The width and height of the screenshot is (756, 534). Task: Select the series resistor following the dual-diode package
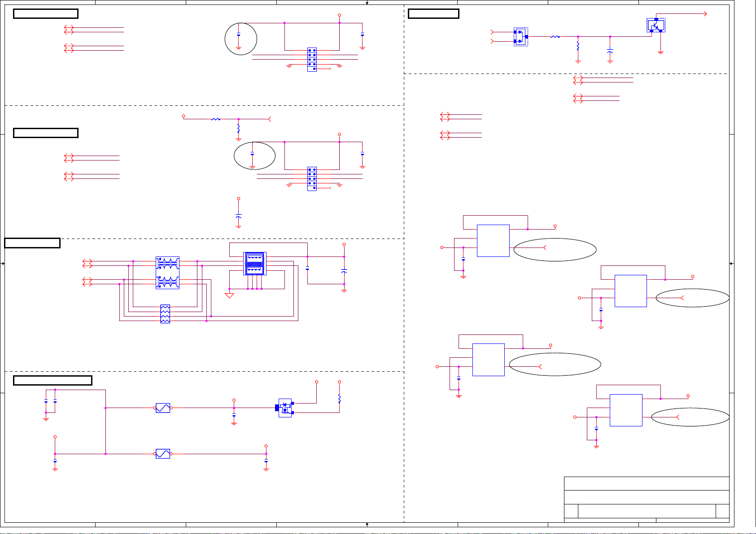(555, 37)
